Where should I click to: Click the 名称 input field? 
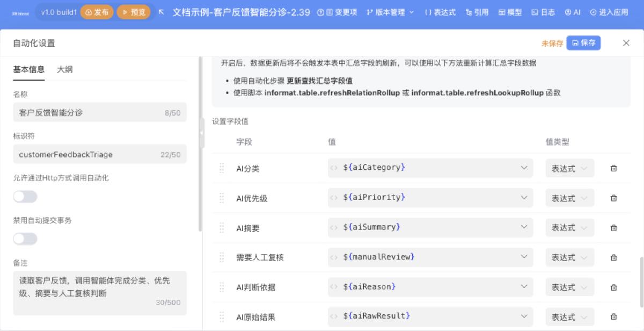point(100,113)
